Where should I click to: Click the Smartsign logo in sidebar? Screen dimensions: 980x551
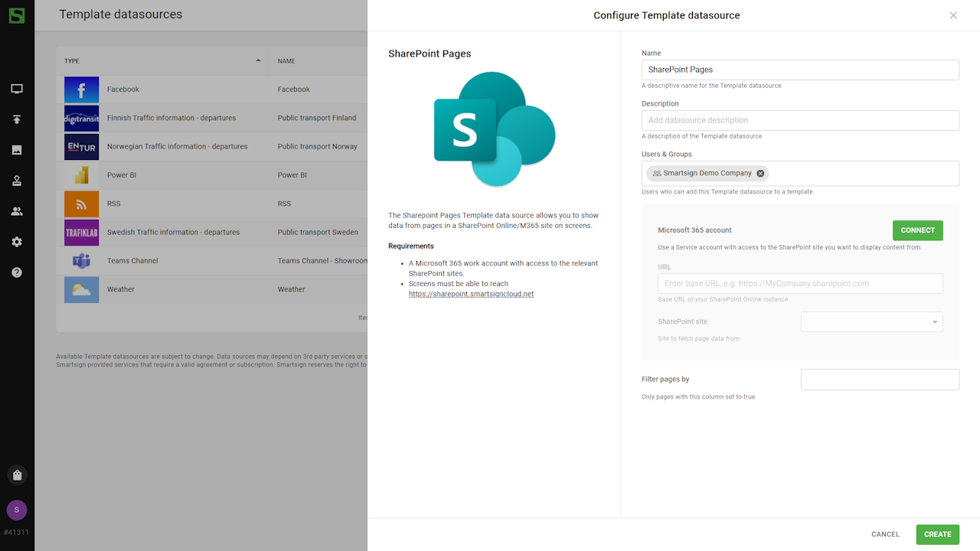click(x=16, y=15)
